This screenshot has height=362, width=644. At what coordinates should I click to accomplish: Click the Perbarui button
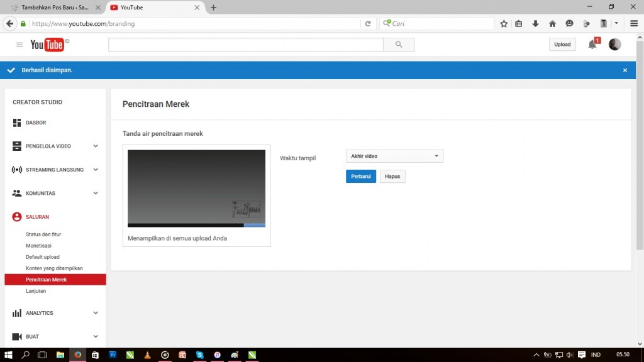coord(361,177)
